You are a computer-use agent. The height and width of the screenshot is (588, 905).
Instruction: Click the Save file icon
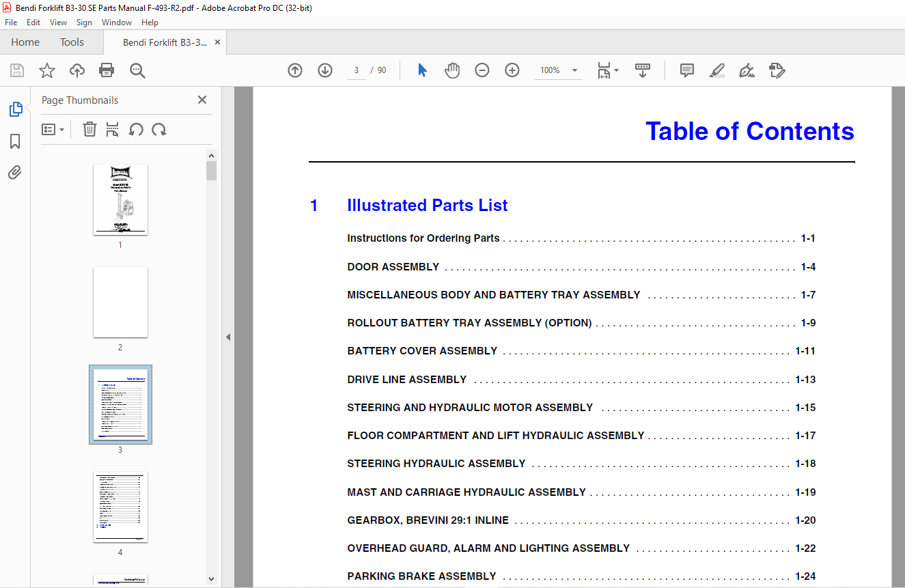point(17,70)
